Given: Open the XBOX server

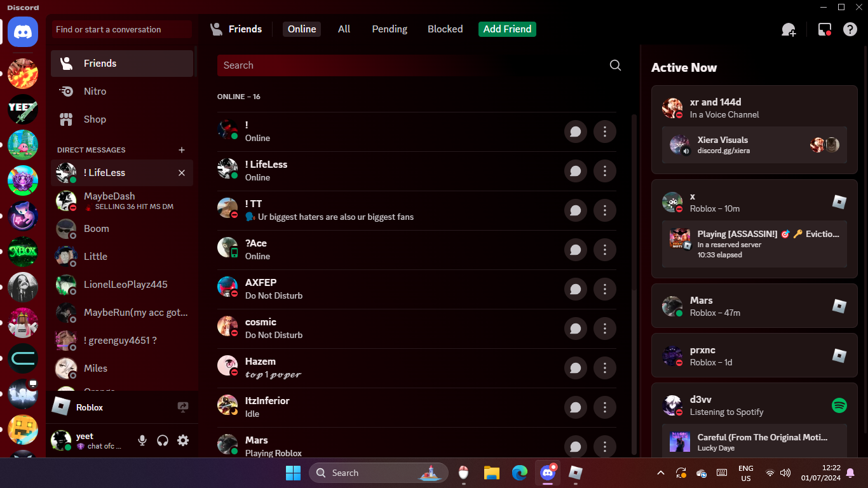Looking at the screenshot, I should coord(23,252).
